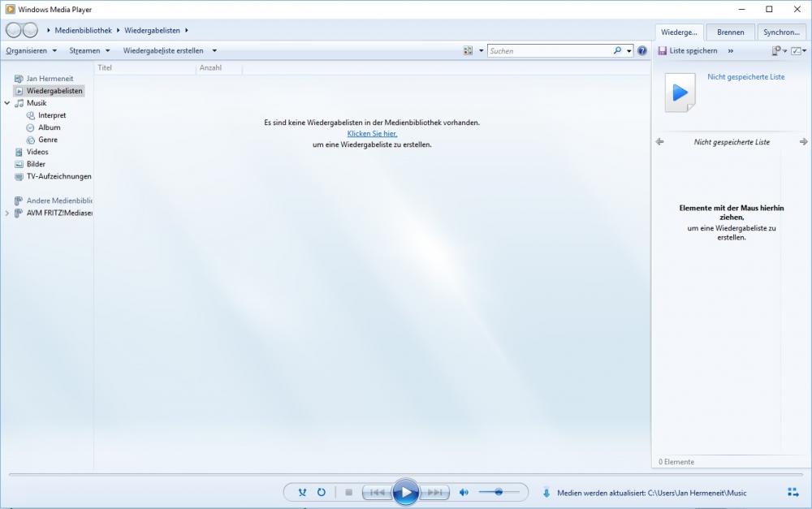The image size is (812, 509).
Task: Click the playback seek bar
Action: tap(405, 474)
